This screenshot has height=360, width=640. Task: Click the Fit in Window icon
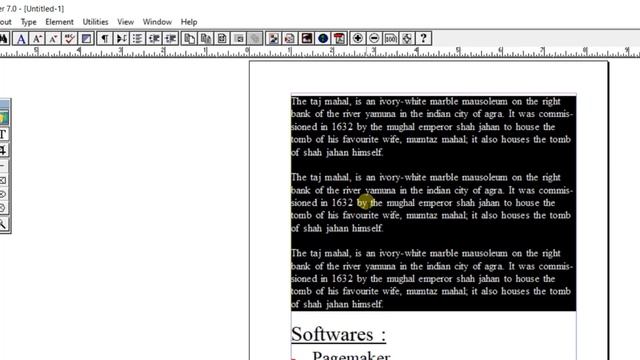click(407, 38)
